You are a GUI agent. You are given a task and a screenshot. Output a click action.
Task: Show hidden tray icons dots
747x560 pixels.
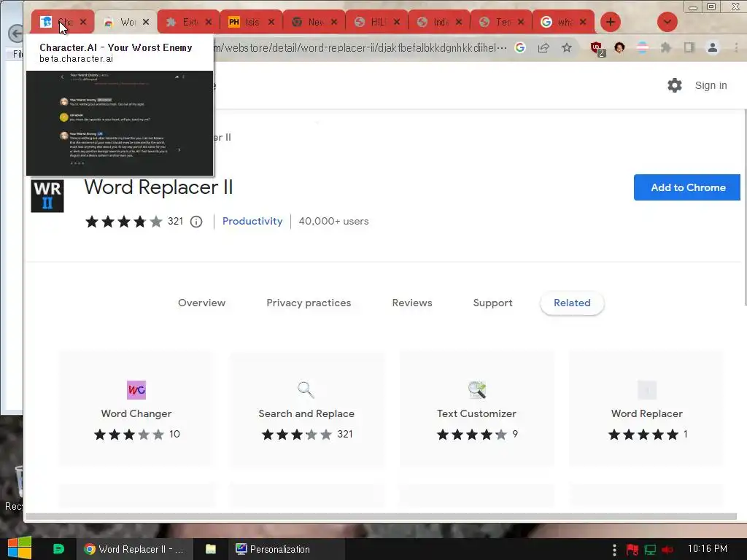[x=614, y=550]
